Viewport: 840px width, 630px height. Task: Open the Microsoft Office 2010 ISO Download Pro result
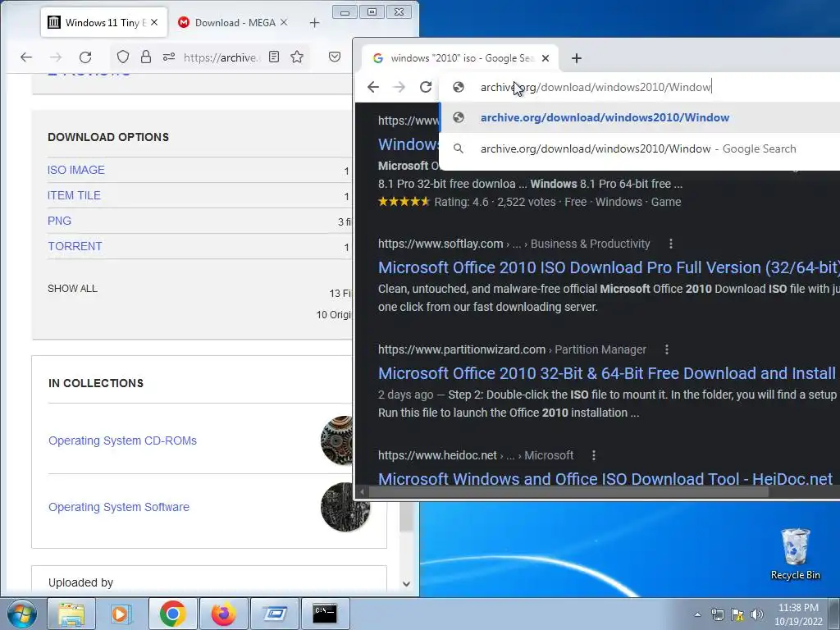pyautogui.click(x=609, y=267)
